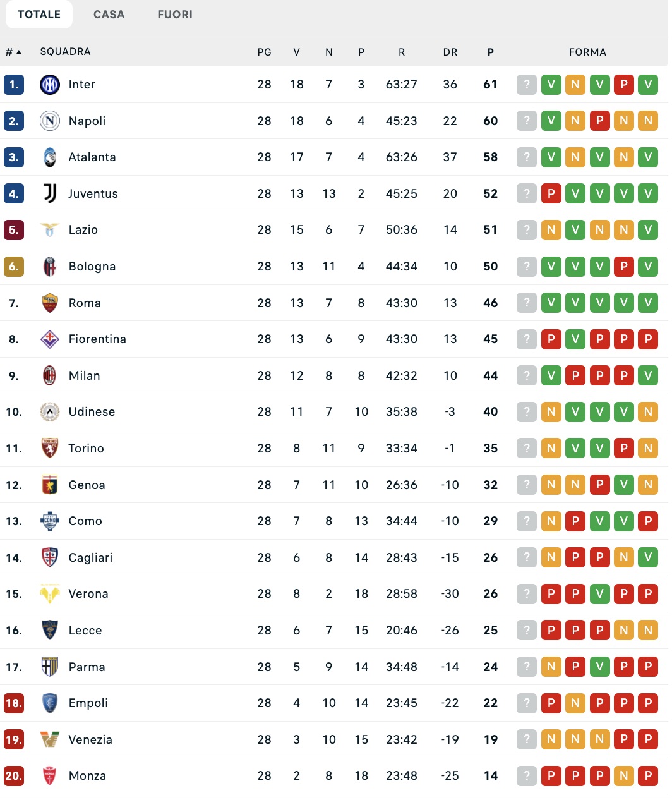Viewport: 672px width, 800px height.
Task: Click the Atalanta team logo
Action: [x=50, y=157]
